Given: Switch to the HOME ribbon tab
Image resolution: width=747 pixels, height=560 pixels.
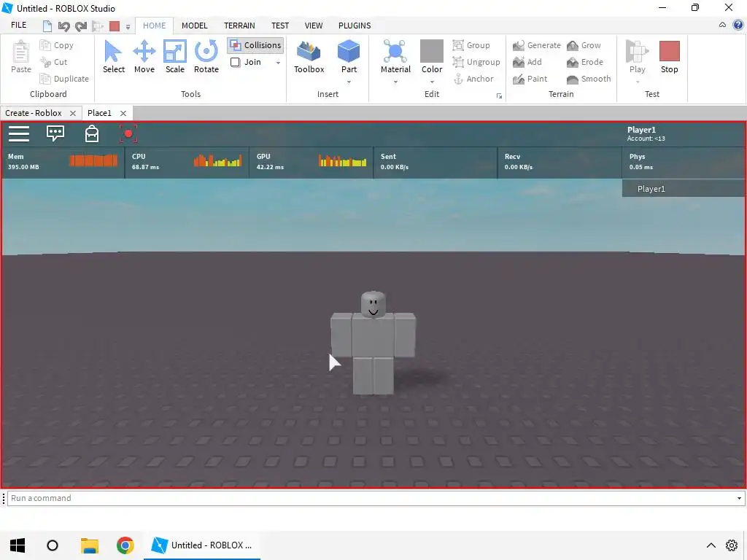Looking at the screenshot, I should tap(155, 26).
